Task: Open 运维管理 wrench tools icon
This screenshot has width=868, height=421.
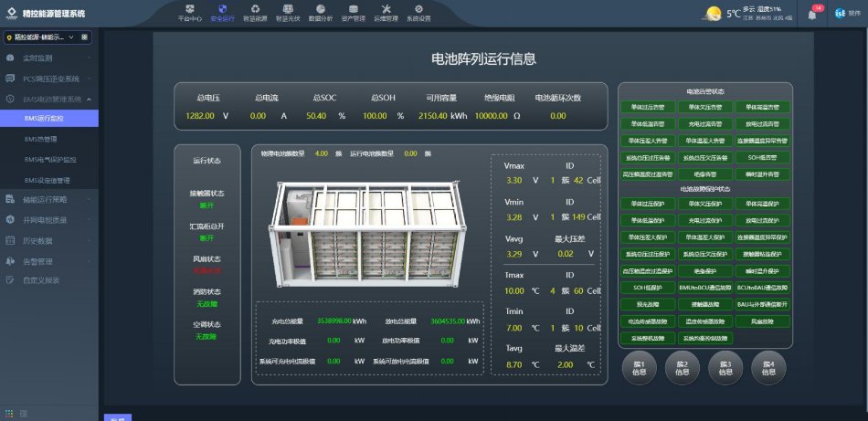Action: pos(386,12)
